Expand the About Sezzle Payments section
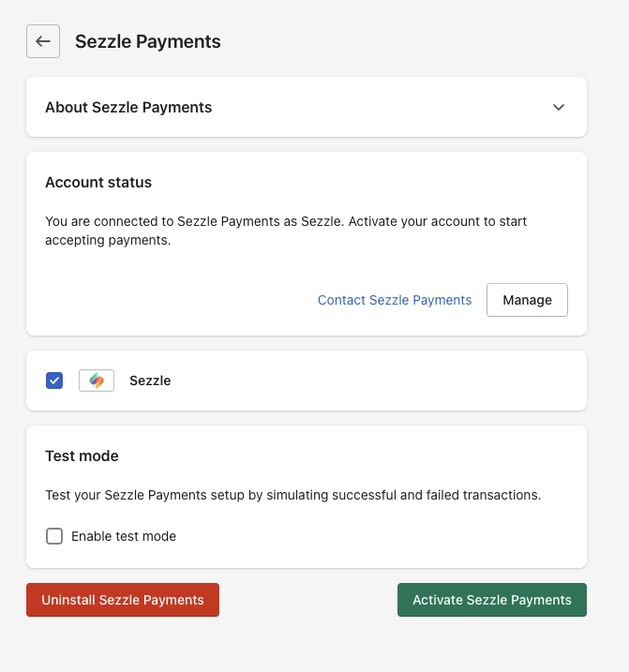The width and height of the screenshot is (629, 672). pos(559,107)
